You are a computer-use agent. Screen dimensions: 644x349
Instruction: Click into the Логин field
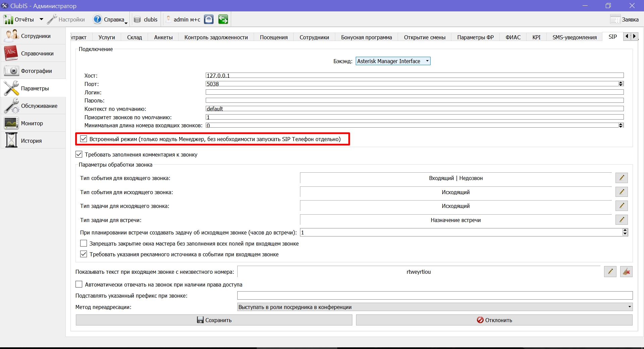click(x=414, y=92)
